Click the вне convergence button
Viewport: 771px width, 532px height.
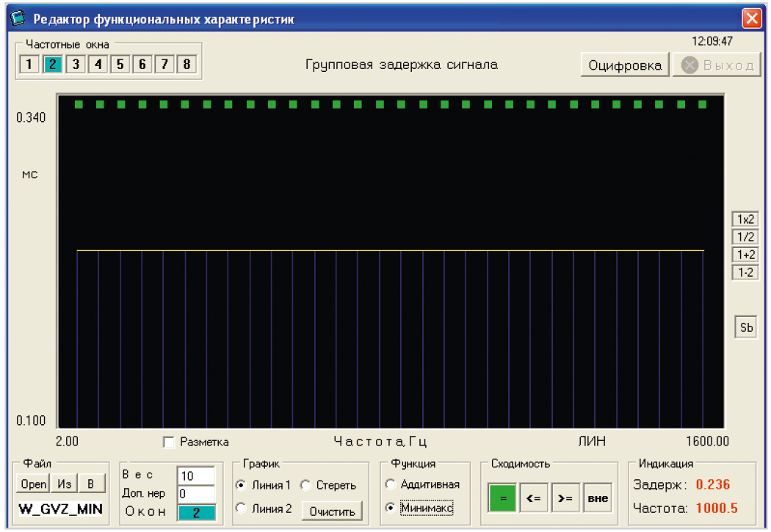pos(598,498)
